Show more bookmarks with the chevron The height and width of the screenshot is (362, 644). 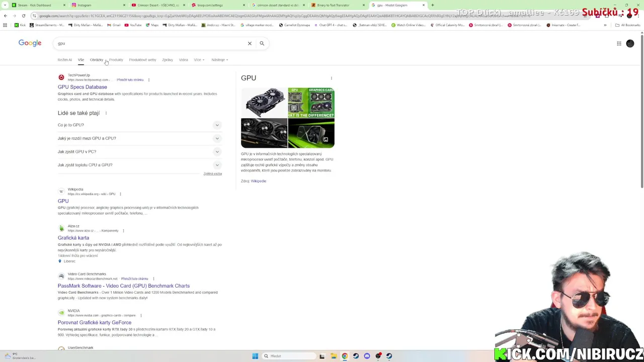click(605, 25)
